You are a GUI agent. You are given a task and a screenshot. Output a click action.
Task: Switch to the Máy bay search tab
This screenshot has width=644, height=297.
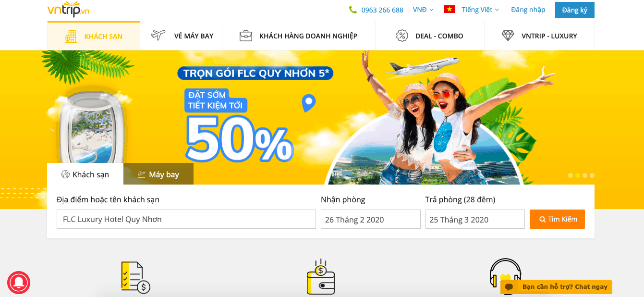[x=158, y=174]
